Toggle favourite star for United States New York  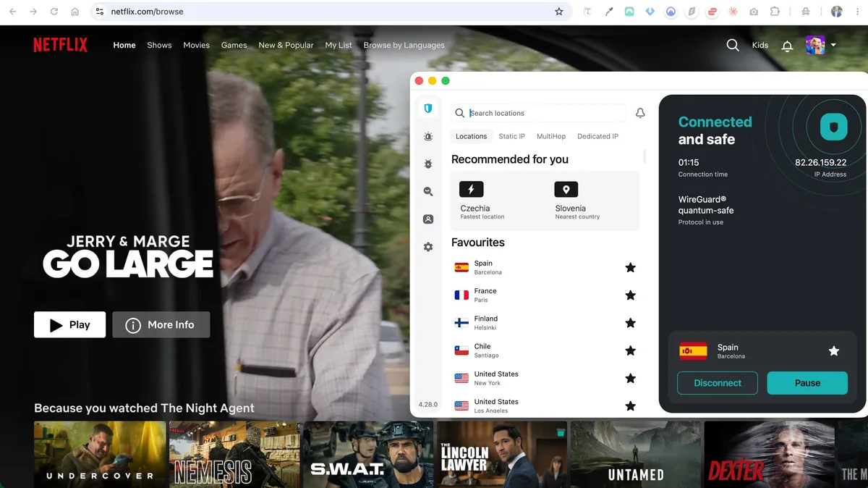point(630,378)
